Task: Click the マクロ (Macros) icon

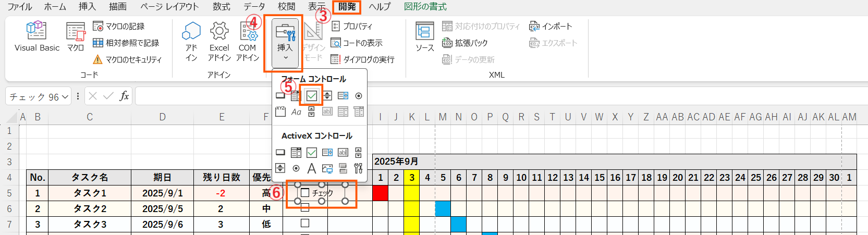Action: pyautogui.click(x=76, y=36)
